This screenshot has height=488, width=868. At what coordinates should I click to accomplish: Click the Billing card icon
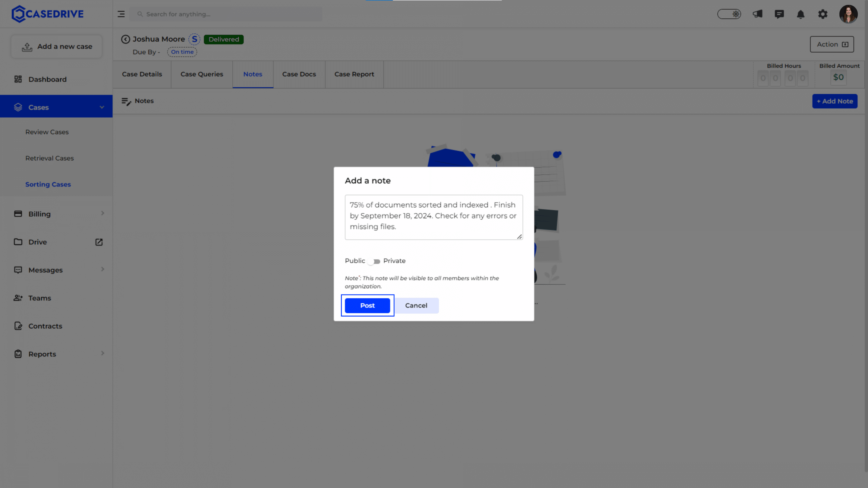tap(18, 214)
